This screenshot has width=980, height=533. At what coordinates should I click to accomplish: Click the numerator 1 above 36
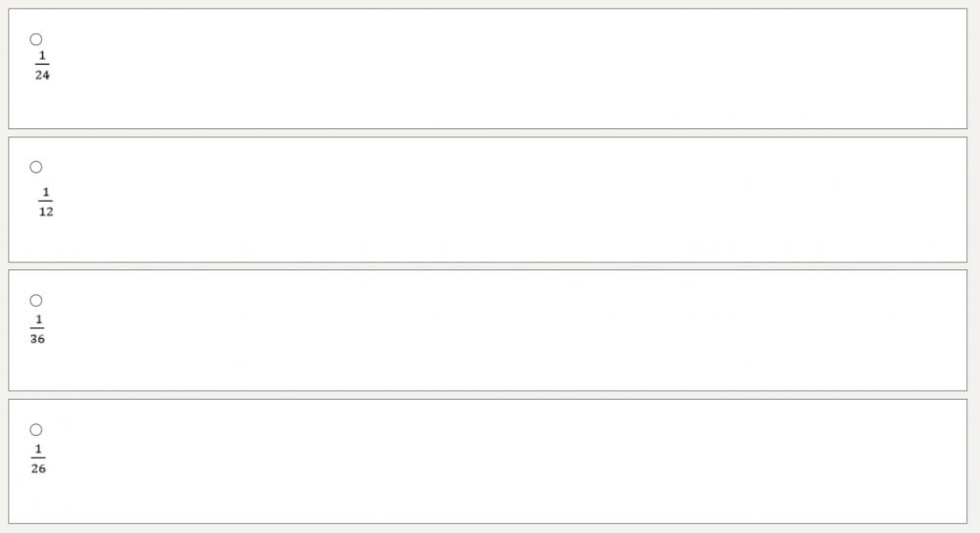pyautogui.click(x=38, y=319)
